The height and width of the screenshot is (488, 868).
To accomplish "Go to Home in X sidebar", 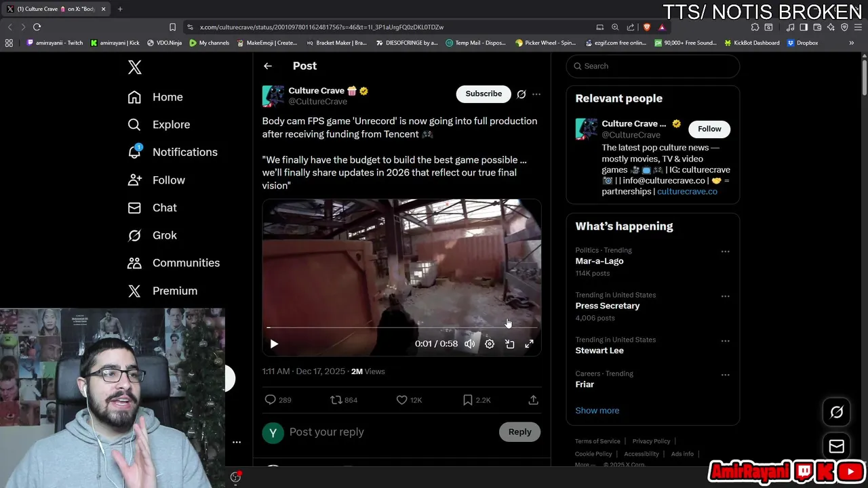I will (155, 97).
